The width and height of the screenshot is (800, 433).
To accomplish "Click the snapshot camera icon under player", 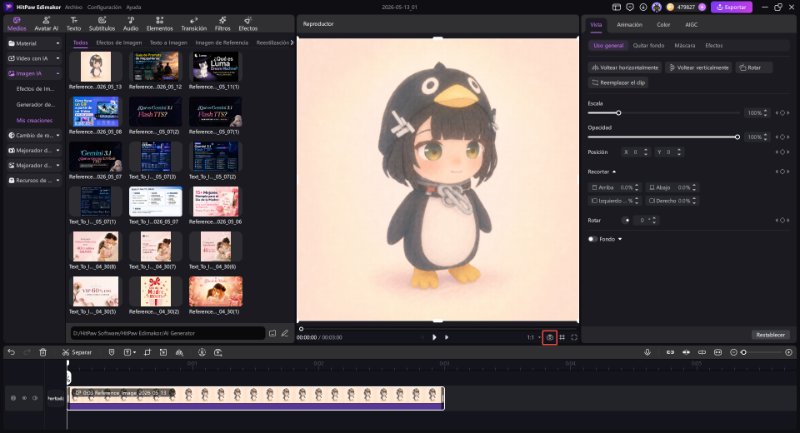I will click(549, 337).
